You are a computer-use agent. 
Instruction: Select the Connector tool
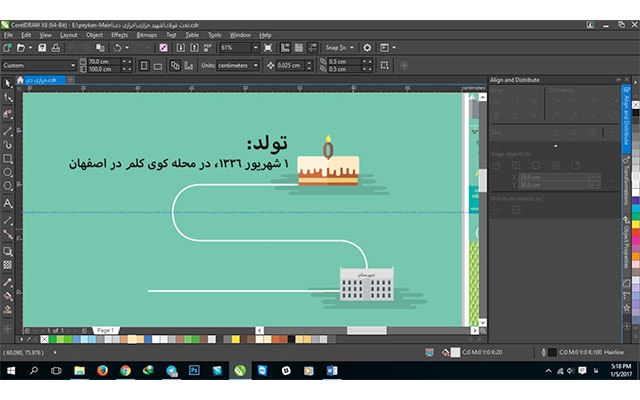pos(7,234)
